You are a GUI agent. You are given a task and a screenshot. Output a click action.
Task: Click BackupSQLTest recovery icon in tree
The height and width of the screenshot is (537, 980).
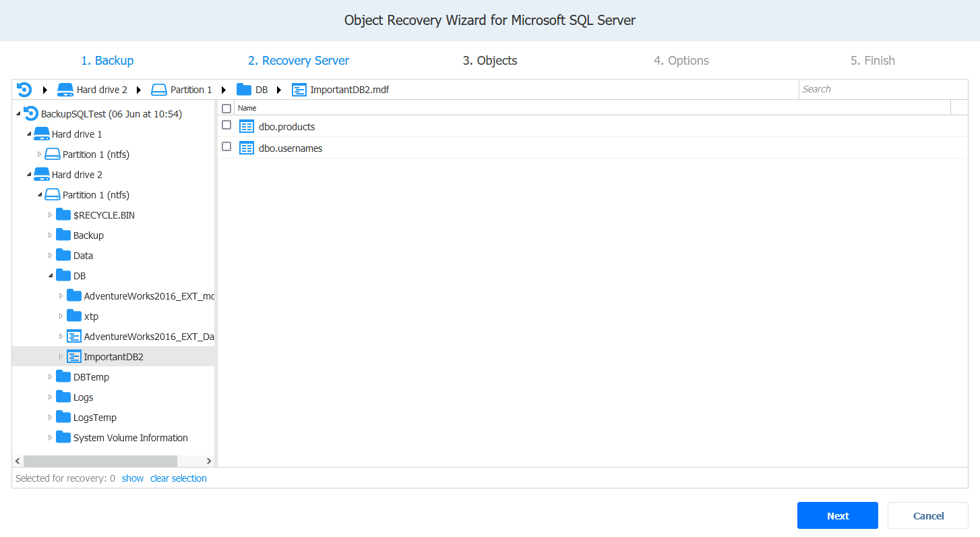tap(31, 113)
